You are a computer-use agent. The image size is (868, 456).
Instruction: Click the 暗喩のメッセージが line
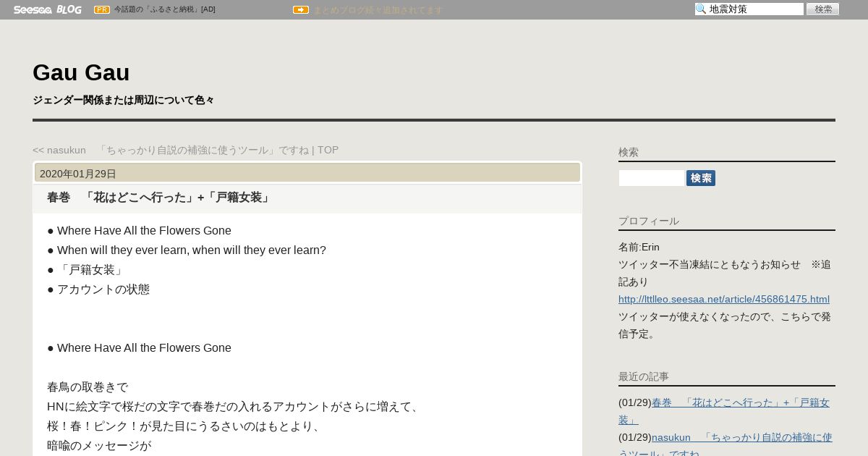tap(99, 446)
